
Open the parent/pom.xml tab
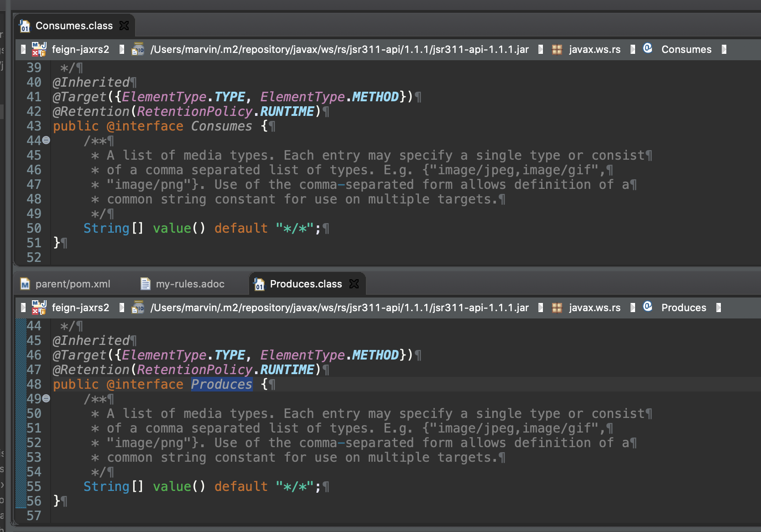tap(73, 284)
